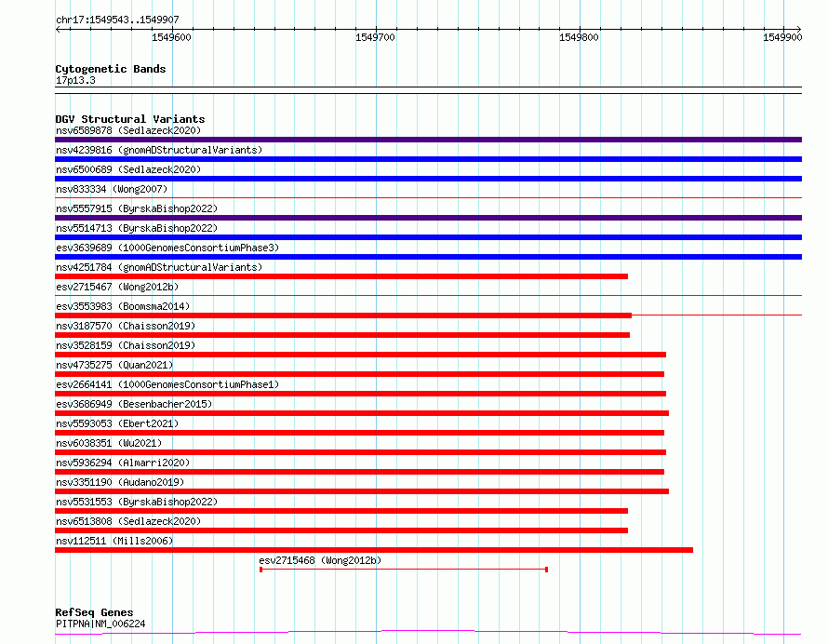Click the nsv6589878 (Sedlazeck2020) variant label

coord(128,130)
